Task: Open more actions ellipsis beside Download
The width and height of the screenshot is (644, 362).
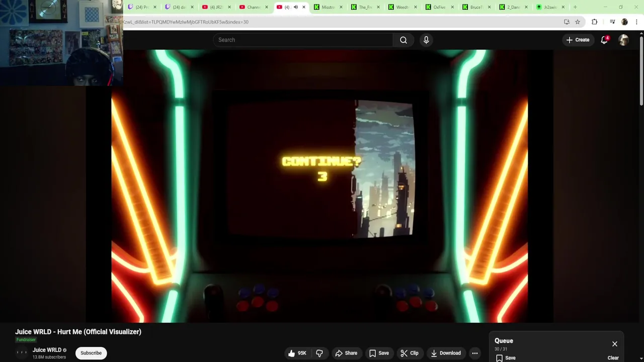Action: 474,353
